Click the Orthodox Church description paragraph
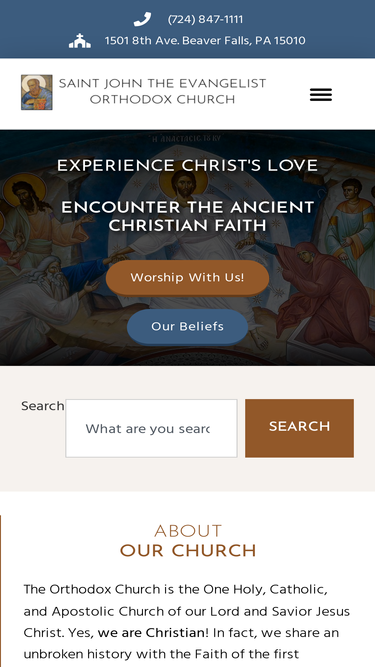The height and width of the screenshot is (667, 375). tap(187, 621)
